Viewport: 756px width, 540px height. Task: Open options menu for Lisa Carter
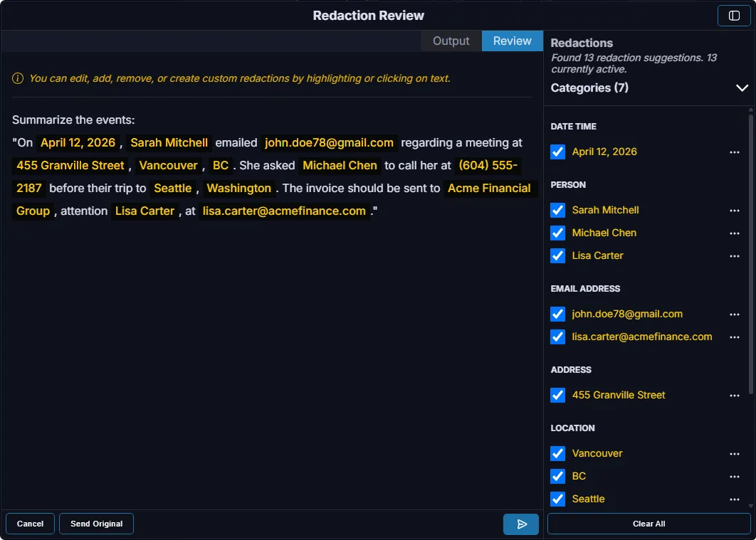point(735,256)
